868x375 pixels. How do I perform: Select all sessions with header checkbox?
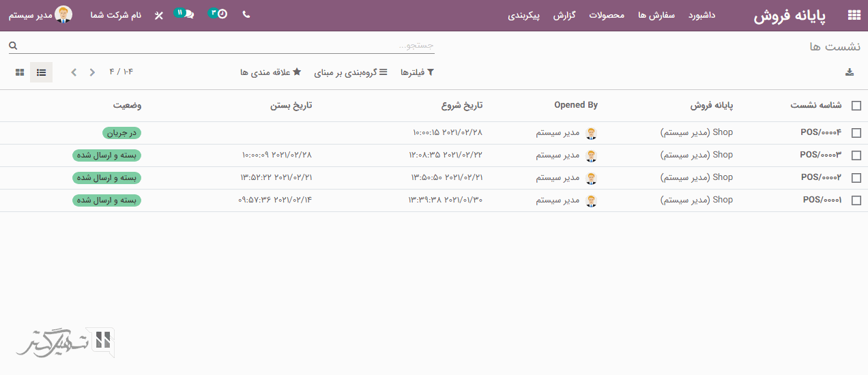click(x=856, y=106)
